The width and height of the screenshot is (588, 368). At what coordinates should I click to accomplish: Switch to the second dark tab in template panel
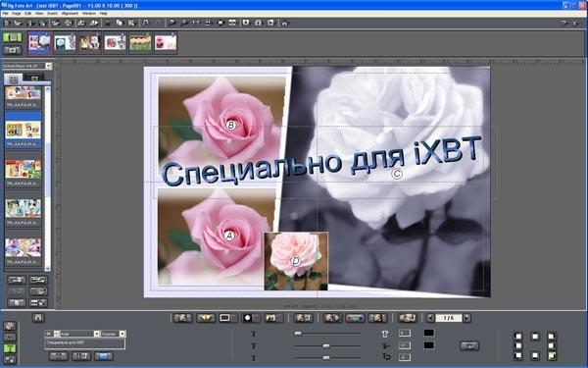(x=34, y=79)
